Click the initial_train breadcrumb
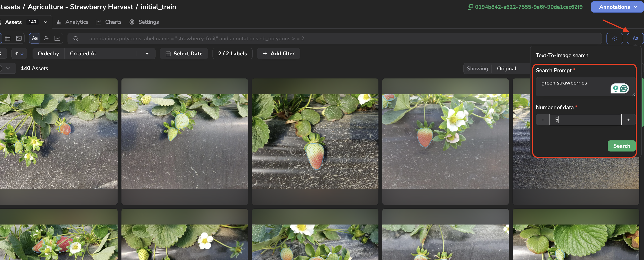 [x=158, y=7]
